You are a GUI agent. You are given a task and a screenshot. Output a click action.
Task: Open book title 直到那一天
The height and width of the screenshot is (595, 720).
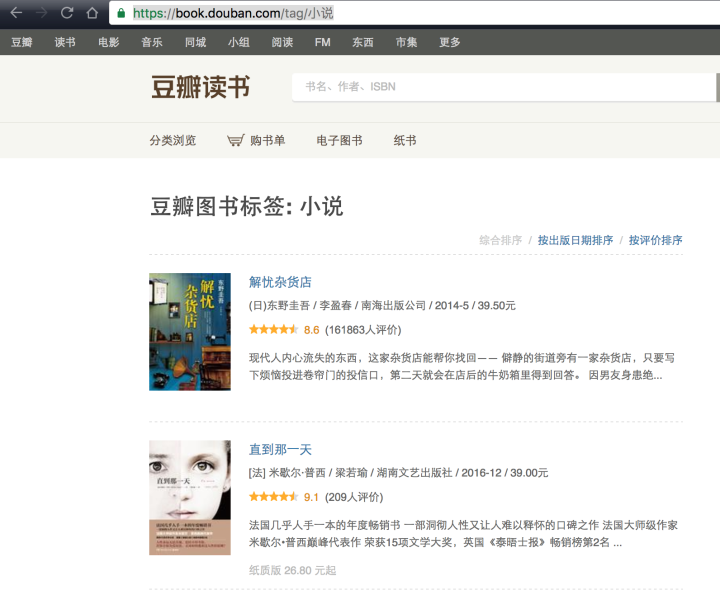coord(280,450)
